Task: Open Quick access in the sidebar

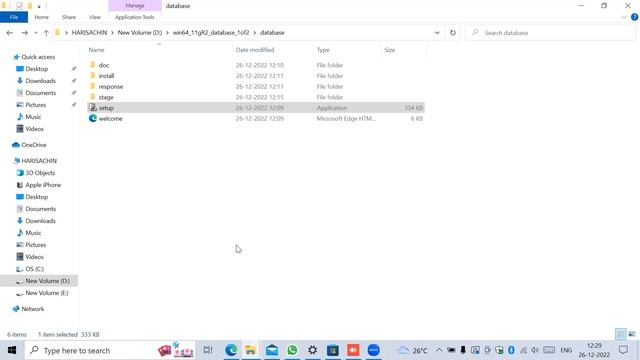Action: pyautogui.click(x=38, y=57)
